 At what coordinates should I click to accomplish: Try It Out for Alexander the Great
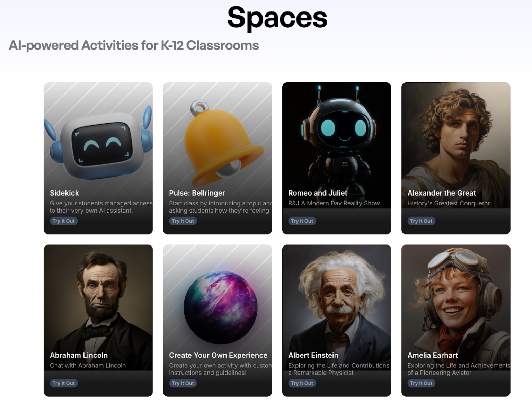coord(421,221)
